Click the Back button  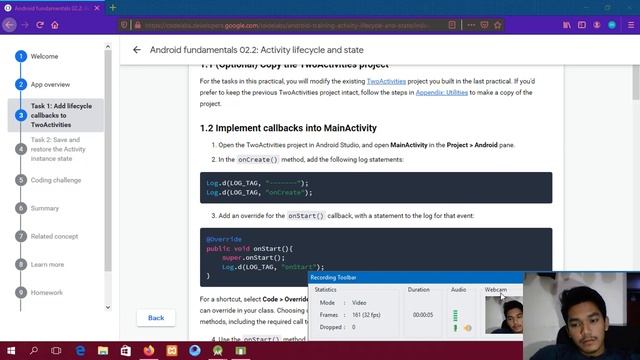pyautogui.click(x=156, y=318)
